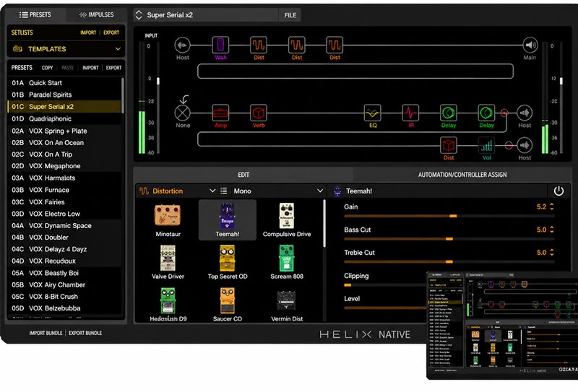Image resolution: width=578 pixels, height=392 pixels.
Task: Click setlists EXPORT button
Action: [111, 32]
